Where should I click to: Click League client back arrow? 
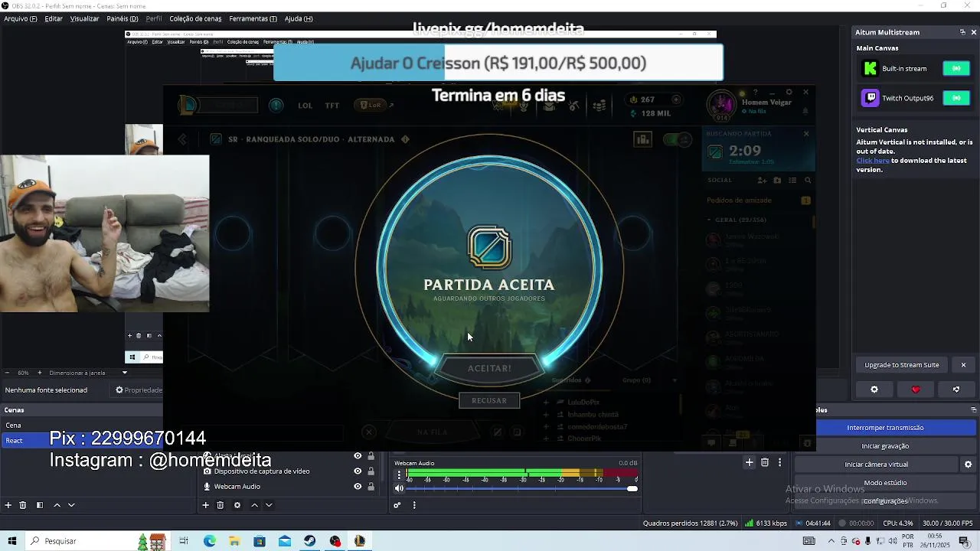(x=182, y=139)
